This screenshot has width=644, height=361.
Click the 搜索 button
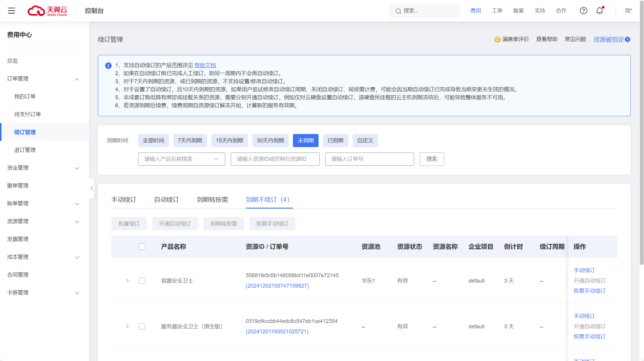(x=432, y=159)
